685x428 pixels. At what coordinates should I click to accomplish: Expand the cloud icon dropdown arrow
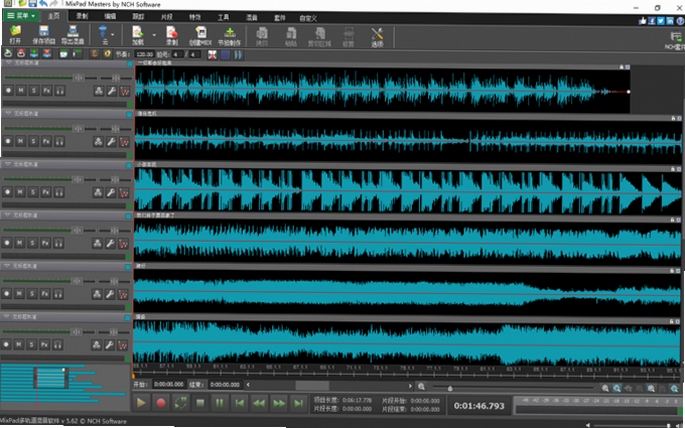pos(113,35)
